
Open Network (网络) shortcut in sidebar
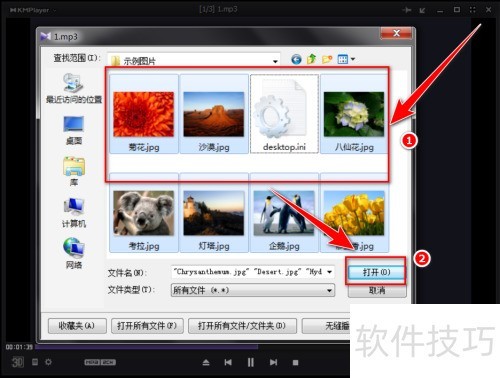(x=74, y=253)
